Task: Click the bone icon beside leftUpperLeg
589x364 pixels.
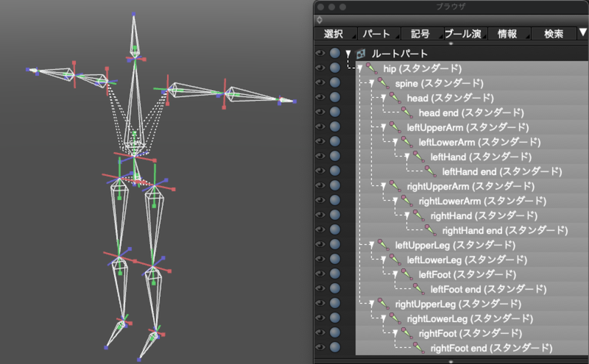Action: coord(384,245)
